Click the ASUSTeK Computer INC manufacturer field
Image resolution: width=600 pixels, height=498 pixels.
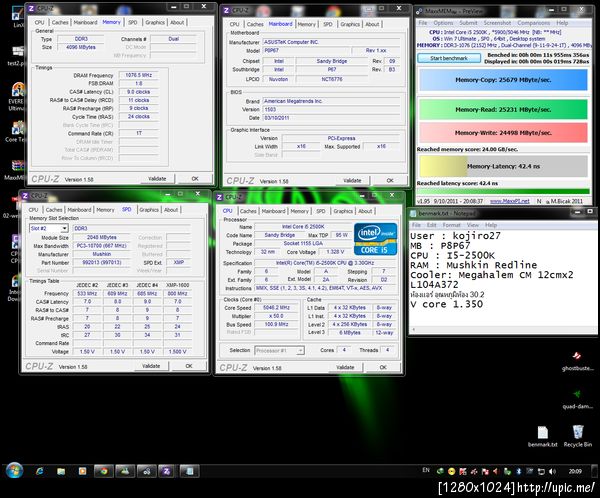(x=331, y=42)
